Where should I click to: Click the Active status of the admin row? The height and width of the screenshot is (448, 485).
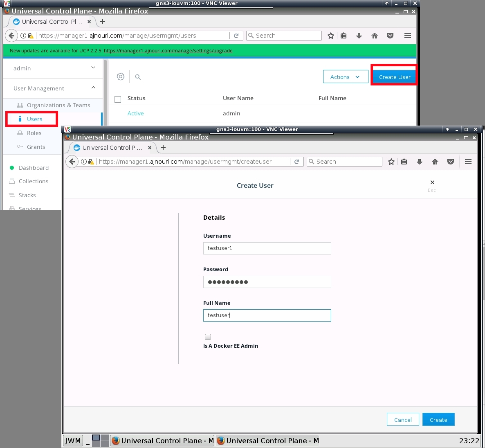(x=135, y=113)
